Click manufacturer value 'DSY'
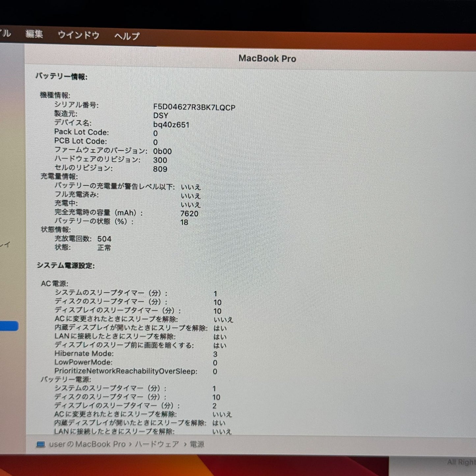 click(x=161, y=116)
